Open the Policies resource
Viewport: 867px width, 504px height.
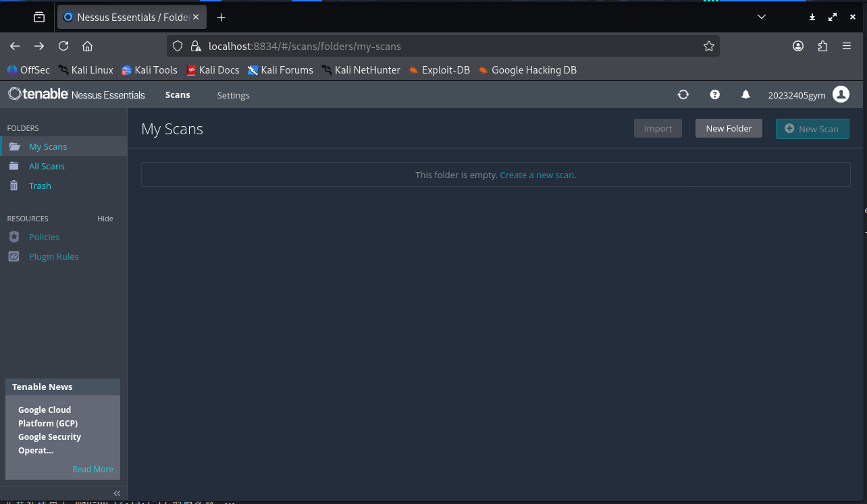44,237
